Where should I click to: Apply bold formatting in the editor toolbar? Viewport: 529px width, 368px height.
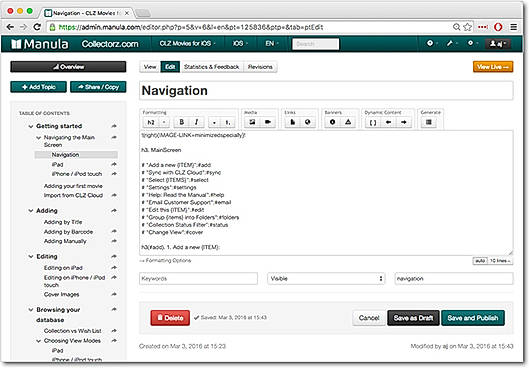182,122
